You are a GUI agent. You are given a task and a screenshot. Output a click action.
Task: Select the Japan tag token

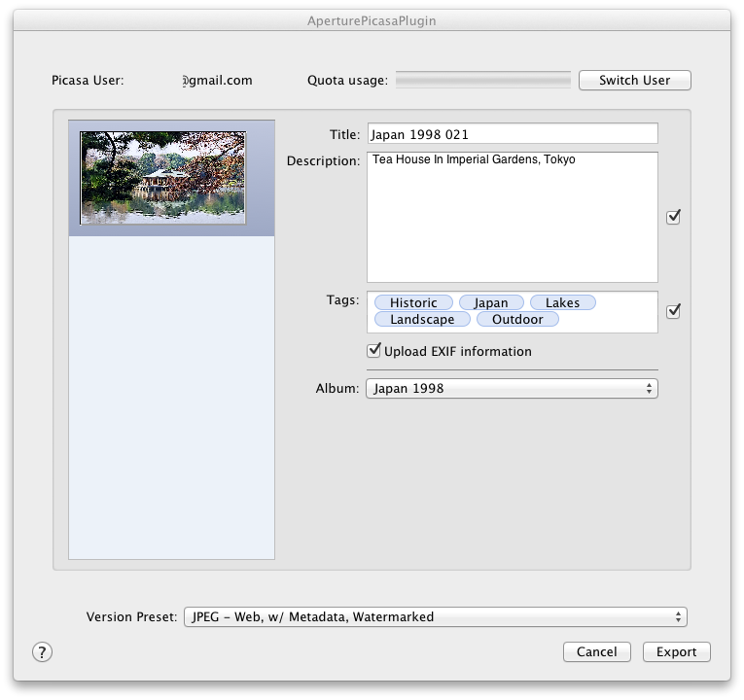click(491, 302)
